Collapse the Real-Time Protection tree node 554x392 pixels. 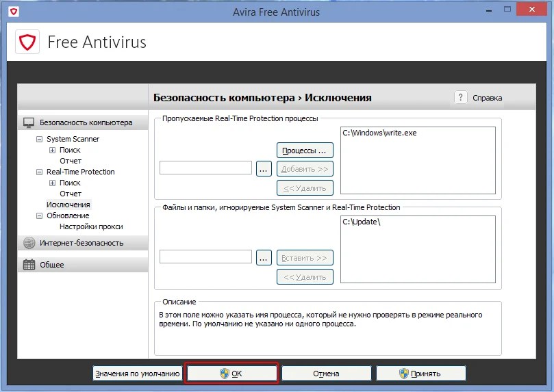click(39, 172)
